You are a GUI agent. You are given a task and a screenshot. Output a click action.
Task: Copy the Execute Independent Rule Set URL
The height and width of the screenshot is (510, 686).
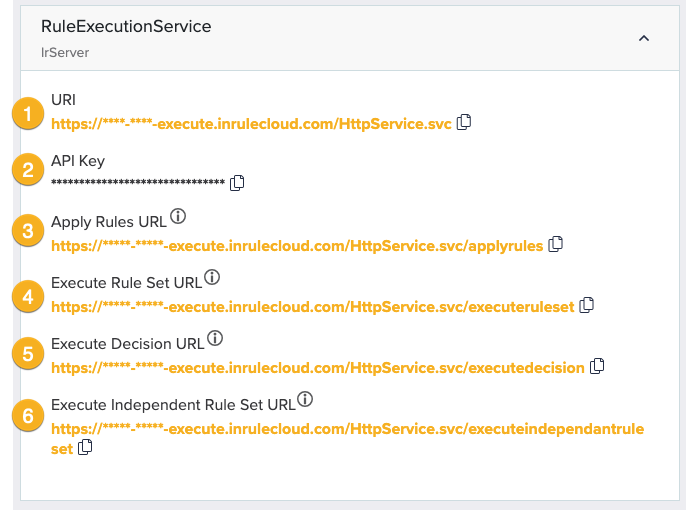tap(86, 448)
